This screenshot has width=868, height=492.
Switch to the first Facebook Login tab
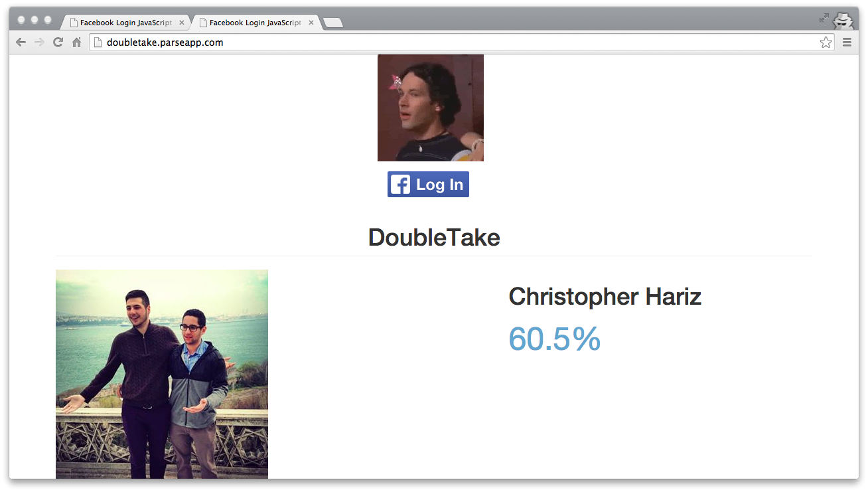(x=125, y=23)
